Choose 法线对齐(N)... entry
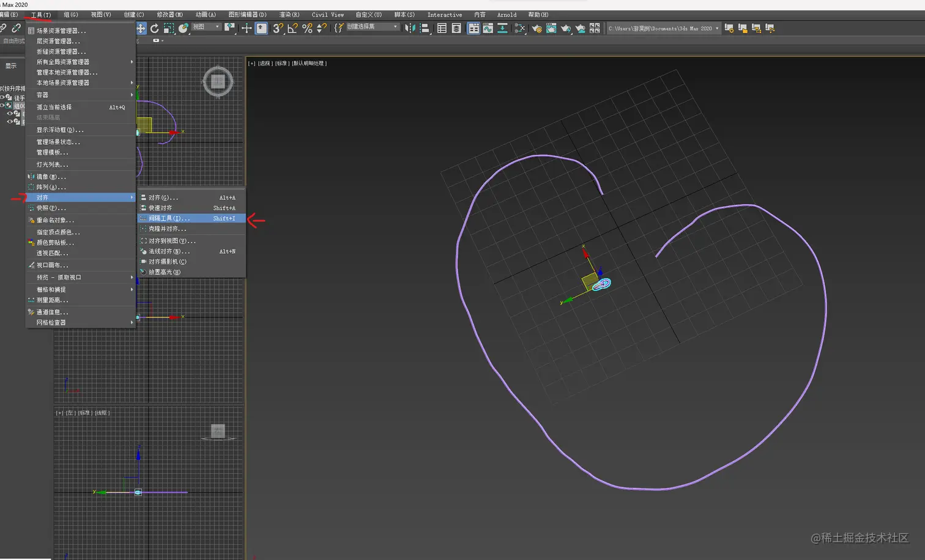The width and height of the screenshot is (925, 560). 191,251
